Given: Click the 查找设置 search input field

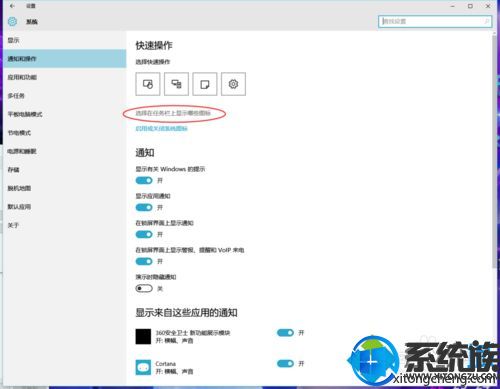Looking at the screenshot, I should pos(435,22).
